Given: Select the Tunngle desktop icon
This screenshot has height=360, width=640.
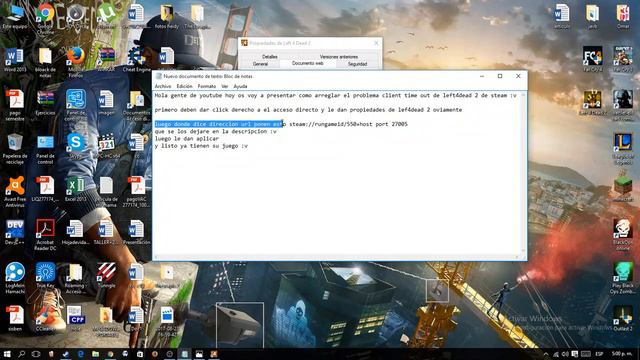Looking at the screenshot, I should pyautogui.click(x=106, y=276).
